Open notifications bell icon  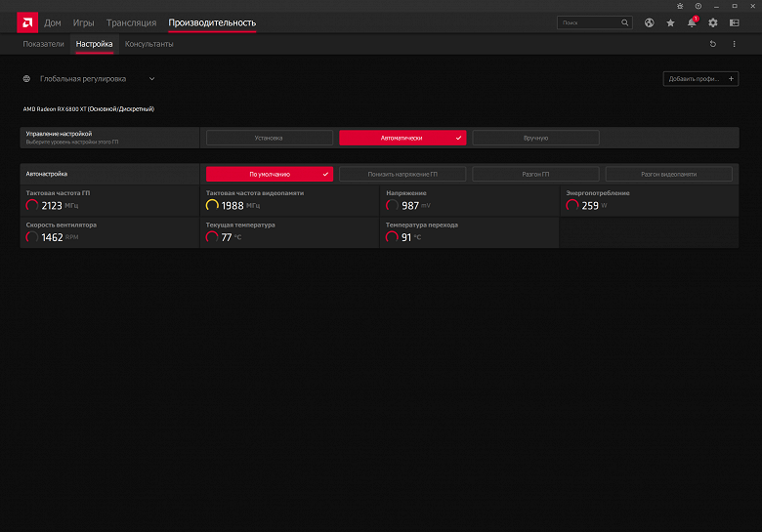click(x=692, y=22)
